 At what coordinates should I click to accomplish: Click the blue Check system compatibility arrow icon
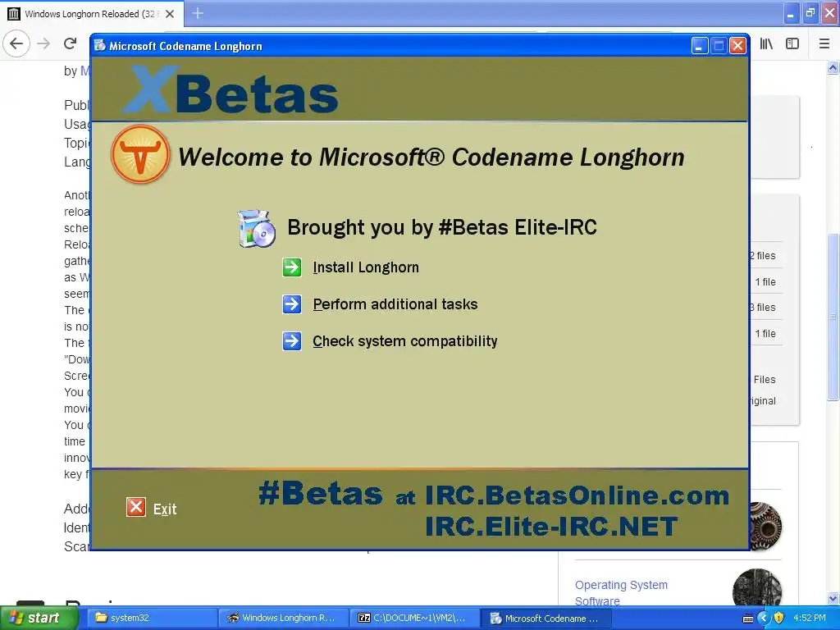(292, 341)
